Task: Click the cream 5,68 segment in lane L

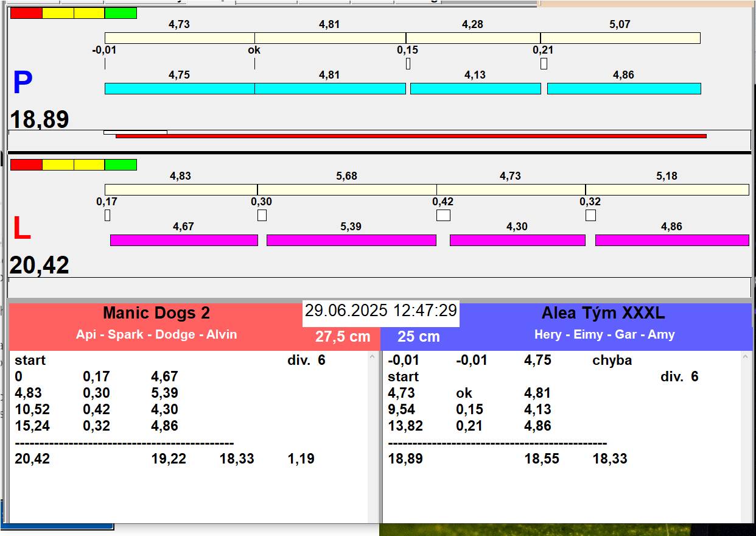Action: click(x=346, y=190)
